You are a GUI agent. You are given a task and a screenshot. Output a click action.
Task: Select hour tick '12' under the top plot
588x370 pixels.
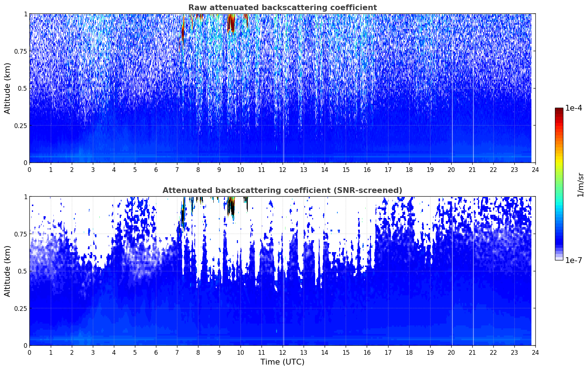click(282, 169)
